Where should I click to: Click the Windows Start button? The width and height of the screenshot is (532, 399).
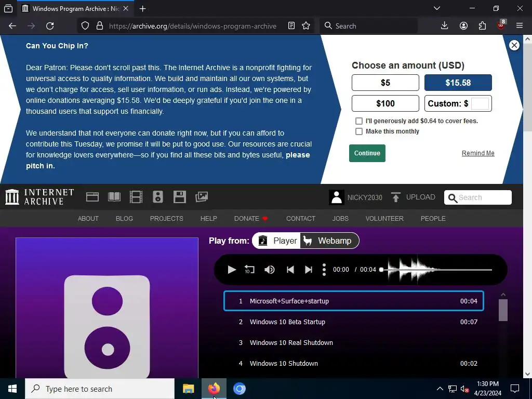[12, 389]
